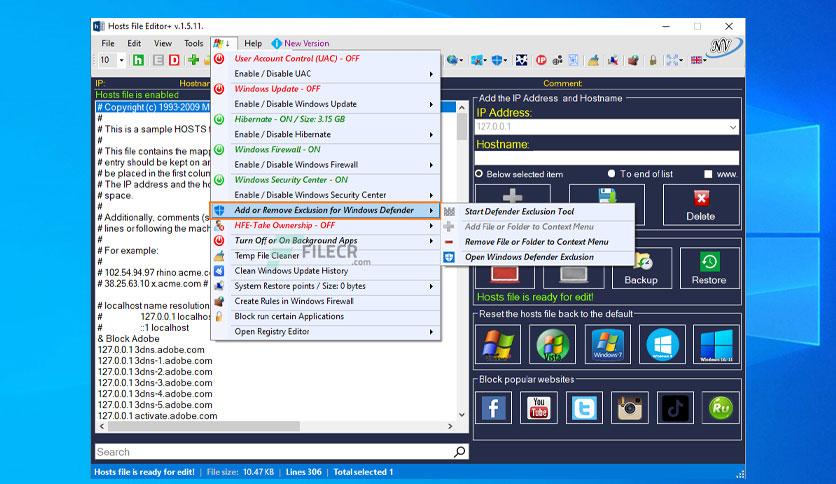Reset hosts to Windows Vista default
Image resolution: width=836 pixels, height=484 pixels.
click(551, 346)
